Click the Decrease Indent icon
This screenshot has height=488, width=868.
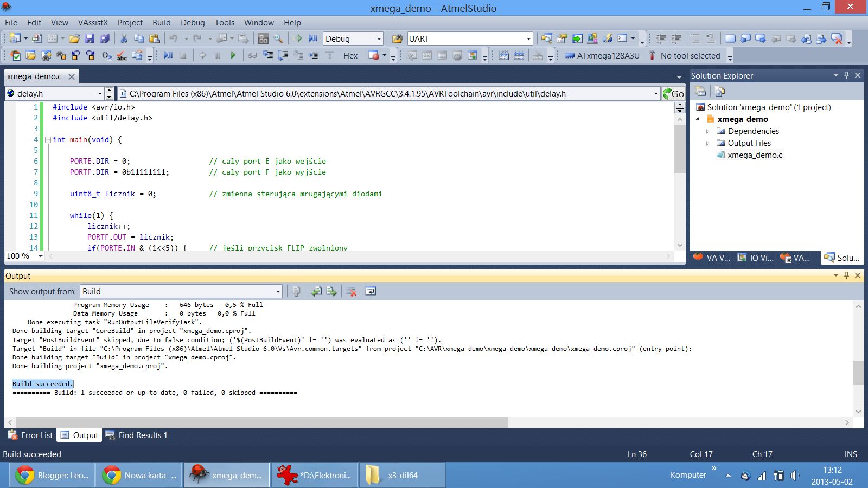661,38
